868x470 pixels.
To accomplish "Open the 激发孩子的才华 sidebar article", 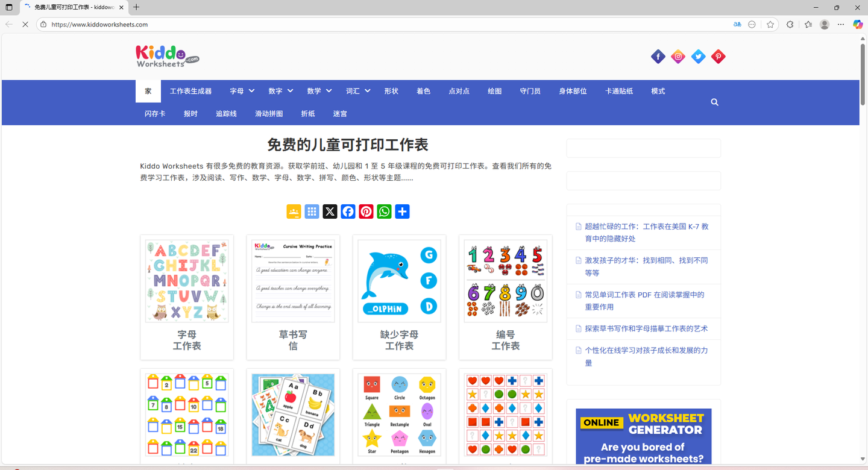I will click(646, 266).
